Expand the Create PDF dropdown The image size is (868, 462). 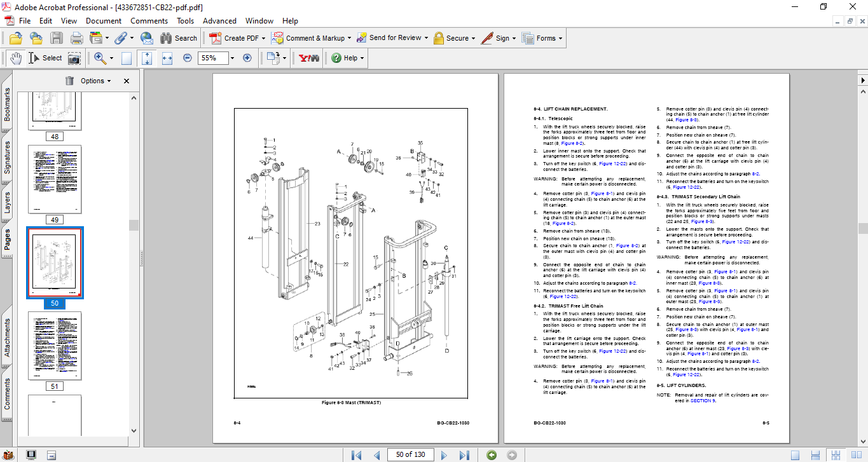pyautogui.click(x=264, y=38)
